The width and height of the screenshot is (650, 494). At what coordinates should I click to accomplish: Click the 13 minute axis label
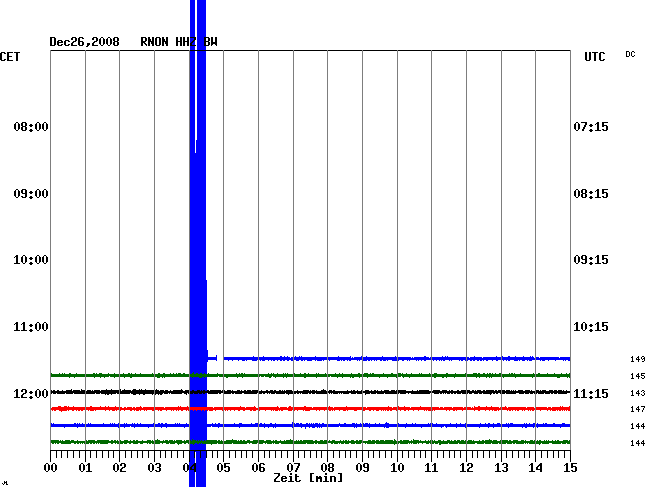pos(501,468)
